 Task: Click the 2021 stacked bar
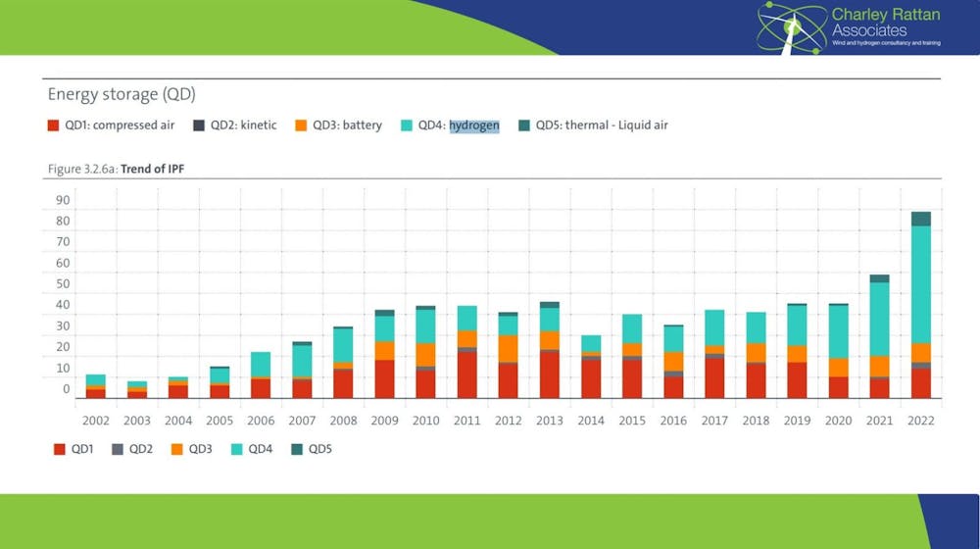click(879, 336)
